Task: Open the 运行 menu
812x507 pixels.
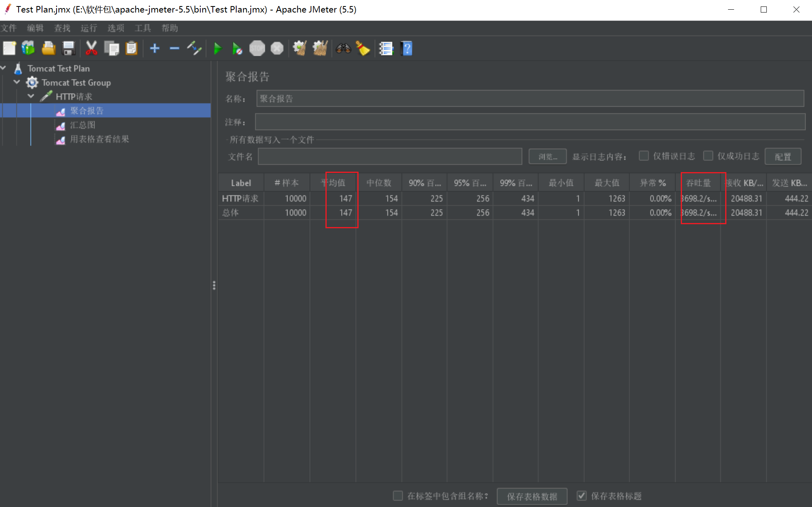Action: [x=89, y=28]
